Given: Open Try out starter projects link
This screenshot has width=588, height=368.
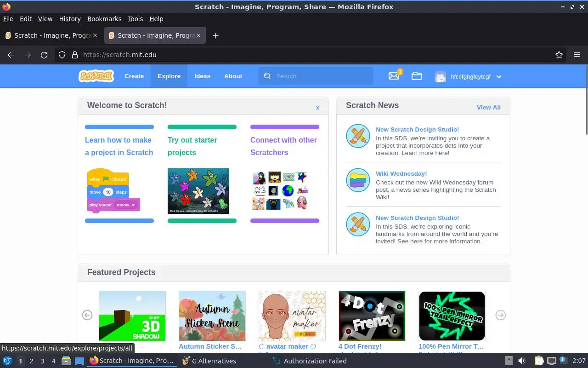Looking at the screenshot, I should point(192,146).
